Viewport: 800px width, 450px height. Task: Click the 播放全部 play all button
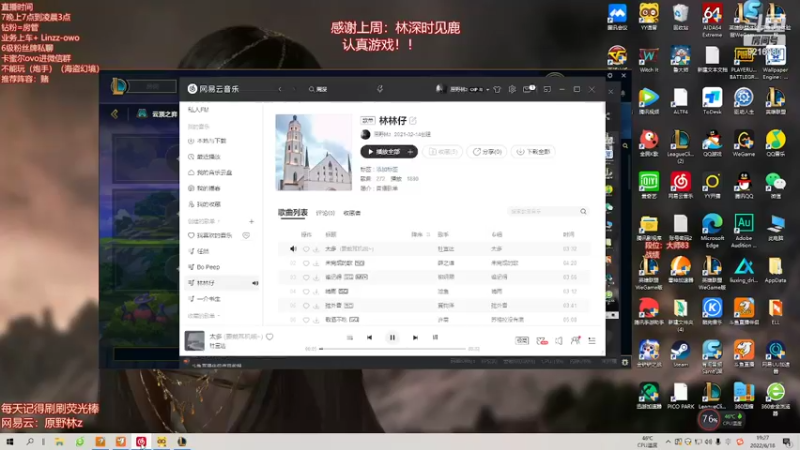point(384,152)
